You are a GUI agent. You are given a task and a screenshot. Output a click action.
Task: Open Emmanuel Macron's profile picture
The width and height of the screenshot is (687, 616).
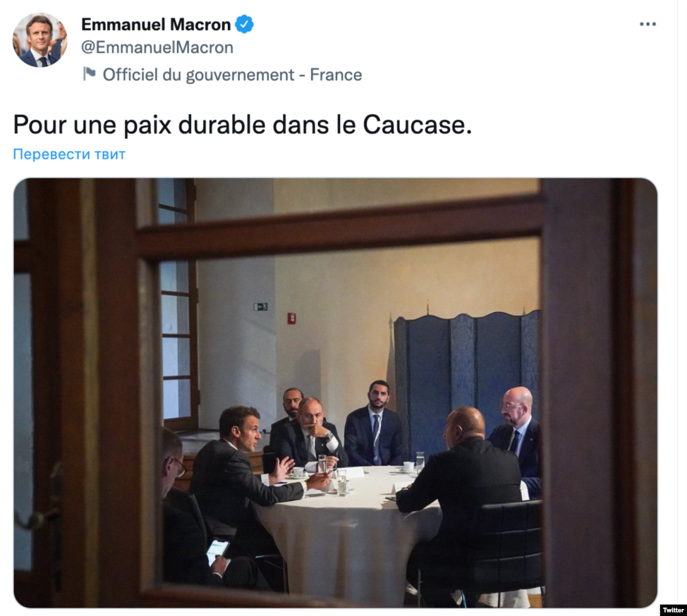point(40,40)
